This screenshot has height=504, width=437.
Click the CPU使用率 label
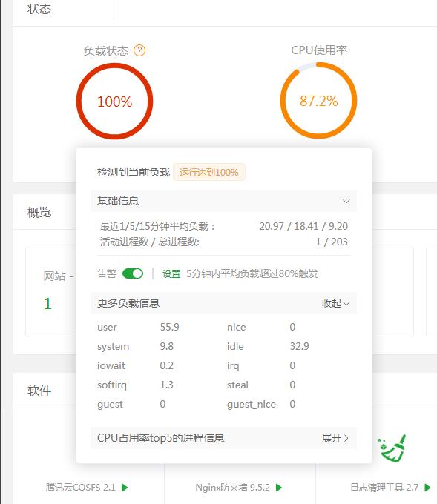tap(319, 50)
